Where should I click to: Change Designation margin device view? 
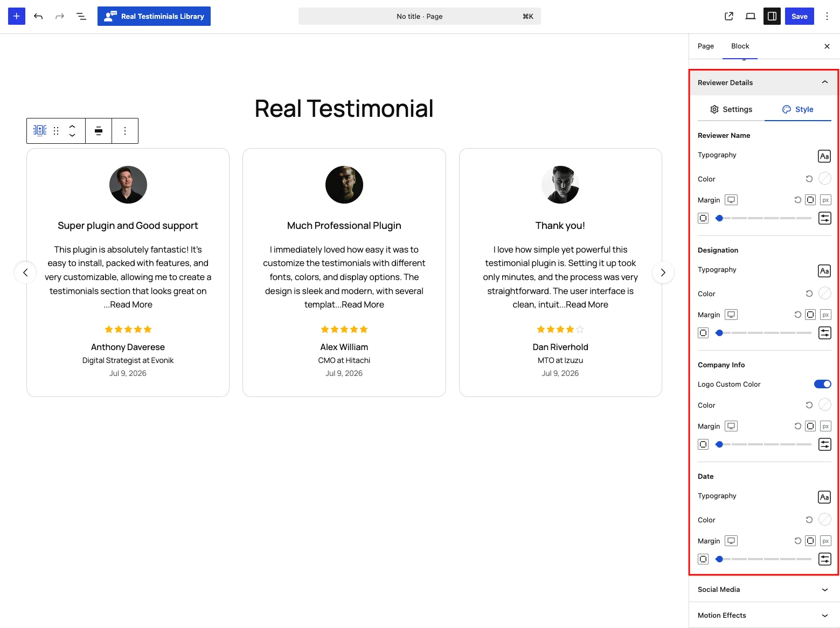coord(731,315)
